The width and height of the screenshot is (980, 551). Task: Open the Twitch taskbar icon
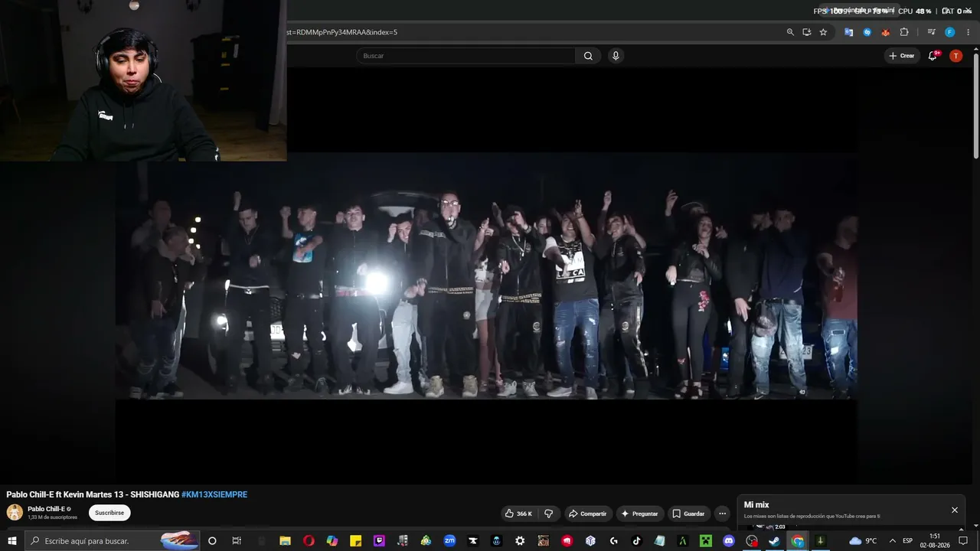(x=379, y=541)
